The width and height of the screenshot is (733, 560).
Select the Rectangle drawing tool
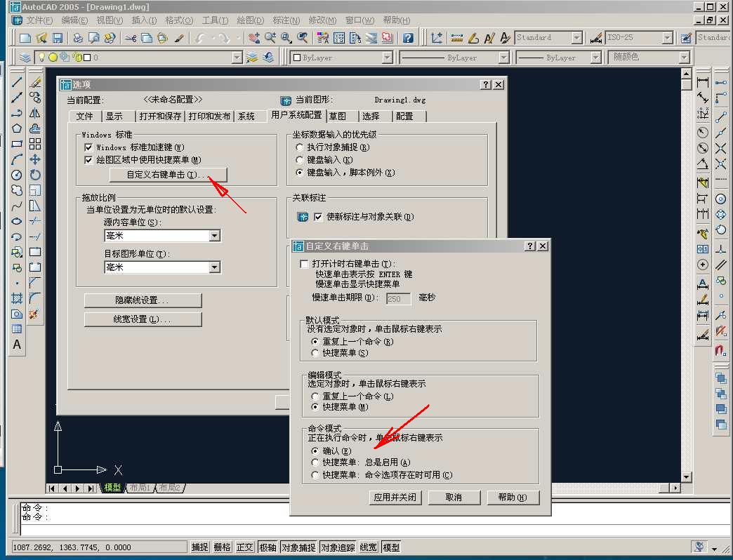point(17,144)
